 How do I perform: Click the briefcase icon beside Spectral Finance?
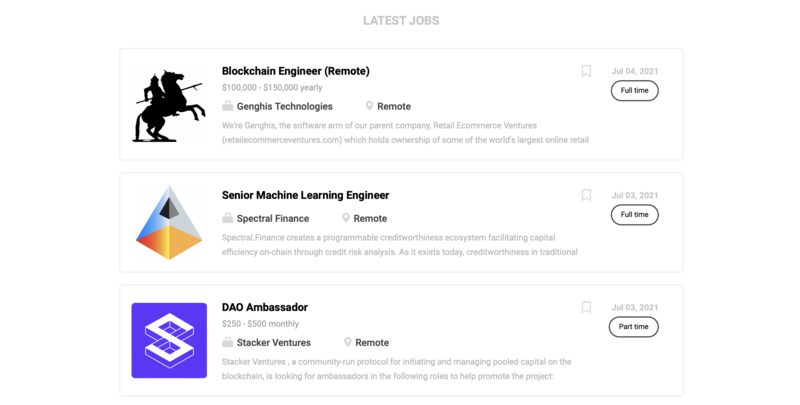click(228, 218)
